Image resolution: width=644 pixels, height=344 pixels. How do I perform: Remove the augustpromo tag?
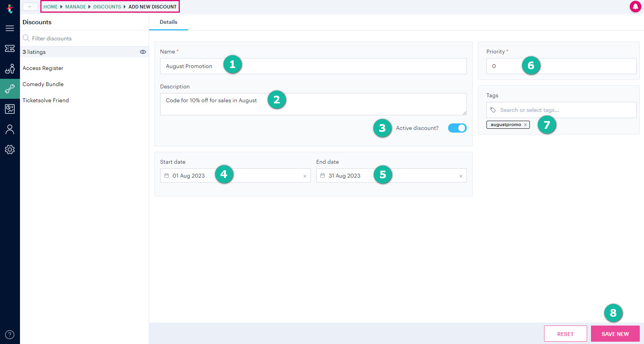(x=525, y=125)
